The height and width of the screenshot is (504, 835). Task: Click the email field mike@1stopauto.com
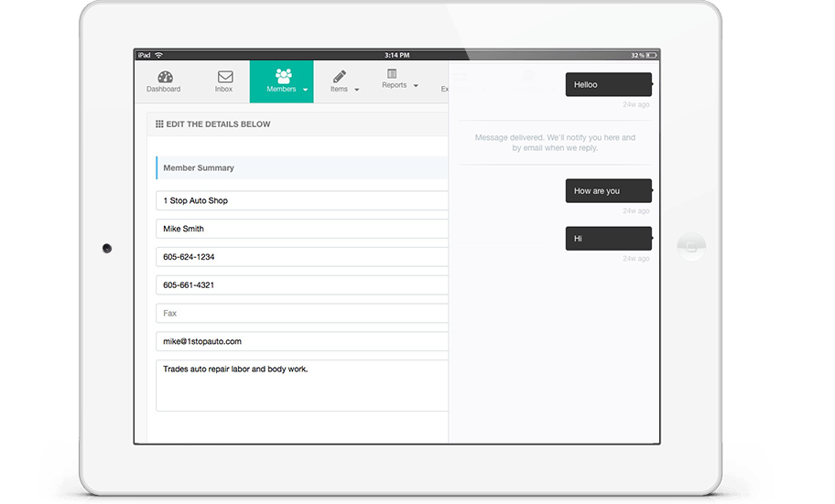[302, 341]
